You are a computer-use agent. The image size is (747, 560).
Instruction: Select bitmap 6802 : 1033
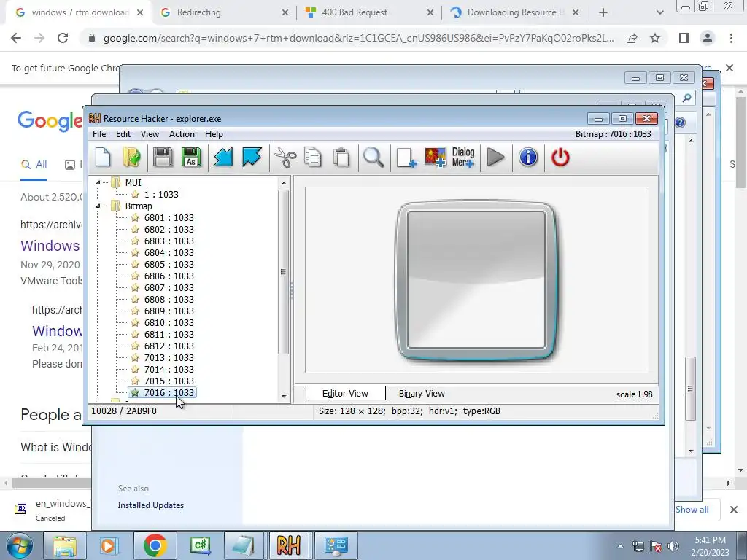point(169,230)
